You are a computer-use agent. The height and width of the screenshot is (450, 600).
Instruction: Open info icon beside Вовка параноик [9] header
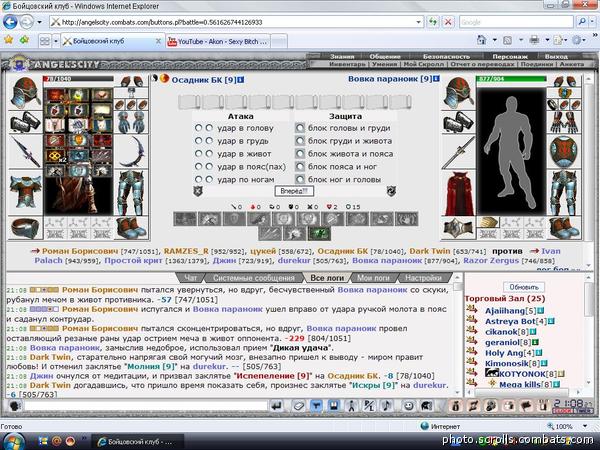436,78
